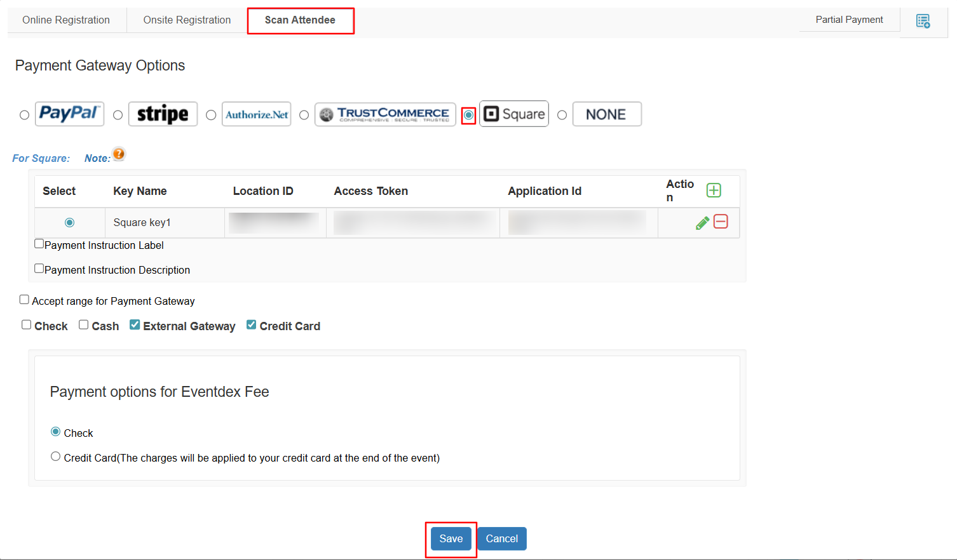Uncheck the External Gateway checkbox
This screenshot has width=957, height=560.
click(x=135, y=325)
